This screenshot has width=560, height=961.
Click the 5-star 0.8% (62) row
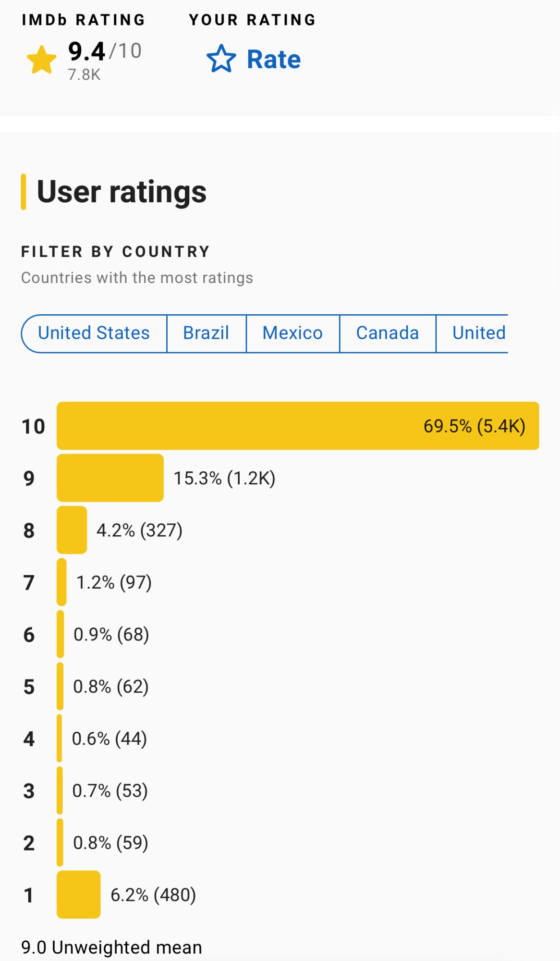click(x=110, y=687)
